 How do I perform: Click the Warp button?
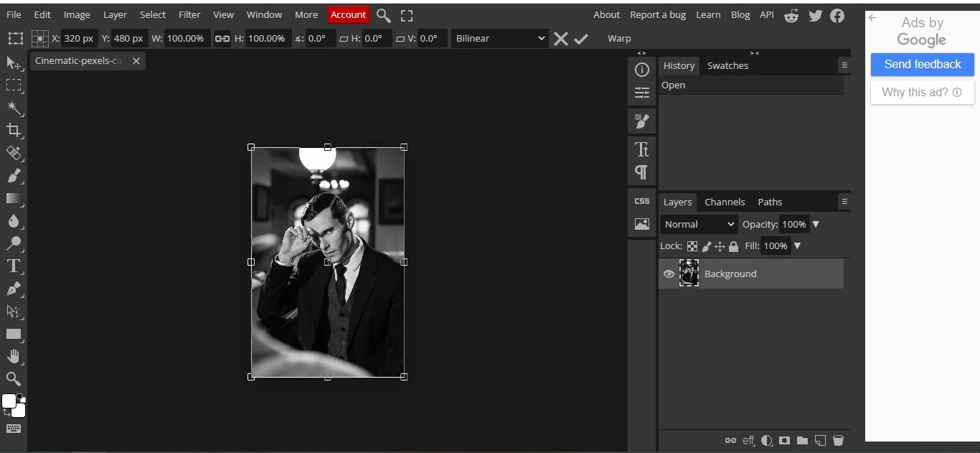pyautogui.click(x=619, y=39)
